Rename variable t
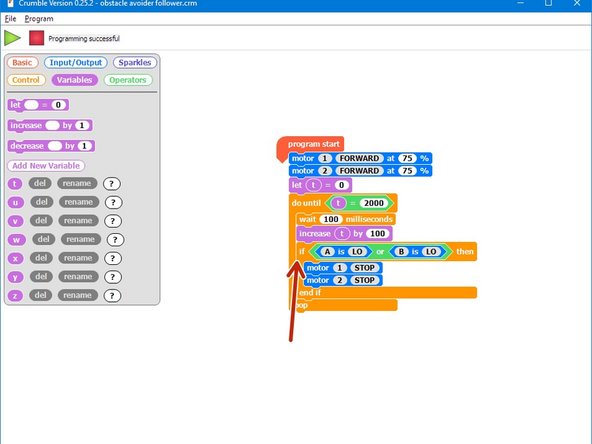Image resolution: width=592 pixels, height=444 pixels. pos(77,183)
